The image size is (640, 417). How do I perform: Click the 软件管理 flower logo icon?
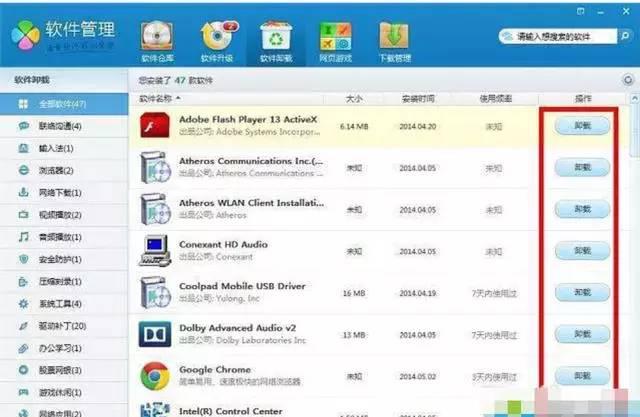[26, 35]
